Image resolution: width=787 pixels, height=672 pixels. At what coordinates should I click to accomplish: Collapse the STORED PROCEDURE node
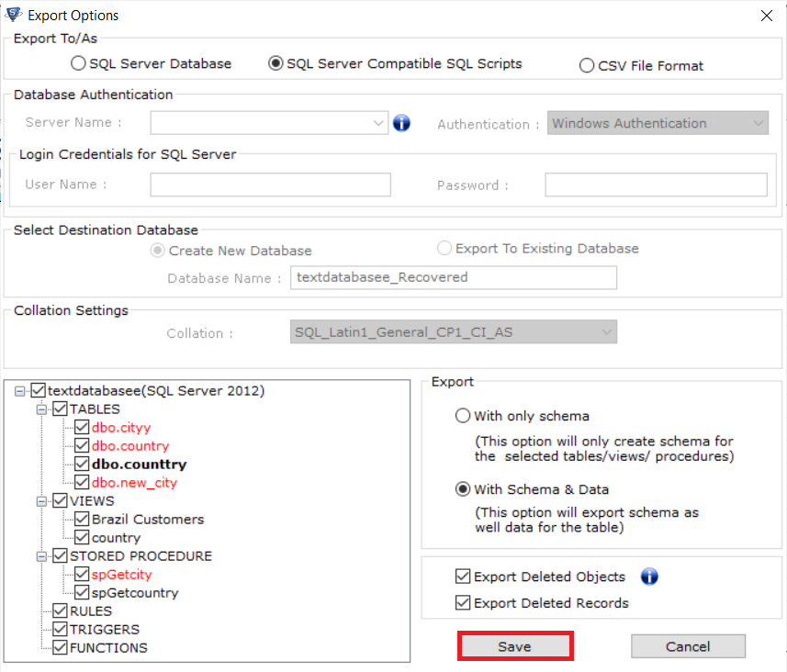pyautogui.click(x=40, y=556)
